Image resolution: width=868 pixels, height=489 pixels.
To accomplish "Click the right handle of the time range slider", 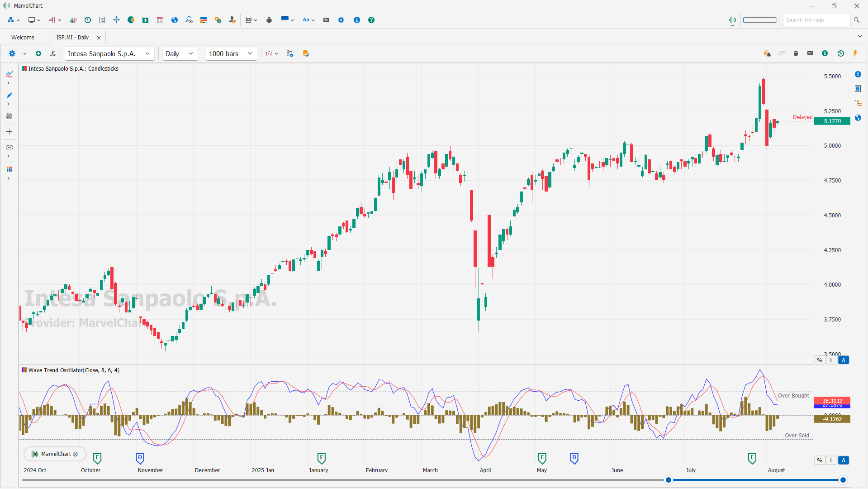I will (843, 480).
